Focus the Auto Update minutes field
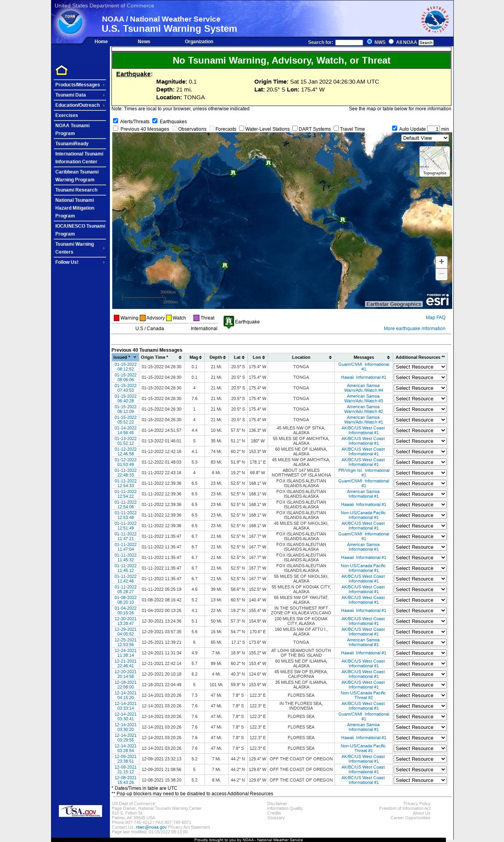This screenshot has width=504, height=842. coord(433,129)
